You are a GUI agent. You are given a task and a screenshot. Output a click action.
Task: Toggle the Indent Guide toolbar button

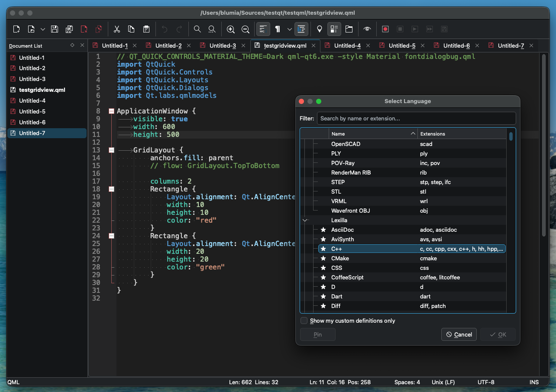[301, 29]
